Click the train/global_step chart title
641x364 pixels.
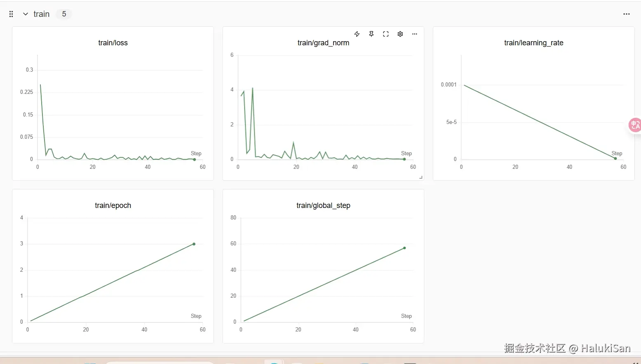click(323, 205)
